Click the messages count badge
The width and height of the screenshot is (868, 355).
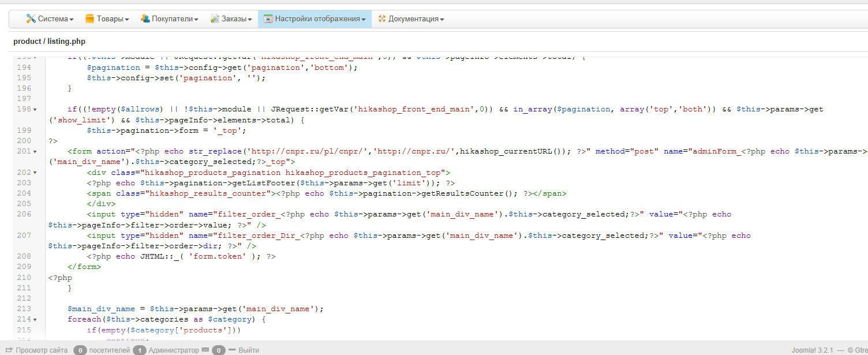coord(218,350)
